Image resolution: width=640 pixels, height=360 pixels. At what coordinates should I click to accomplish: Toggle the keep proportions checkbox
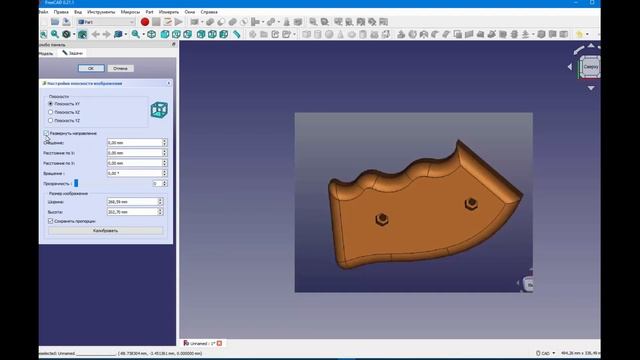point(51,221)
